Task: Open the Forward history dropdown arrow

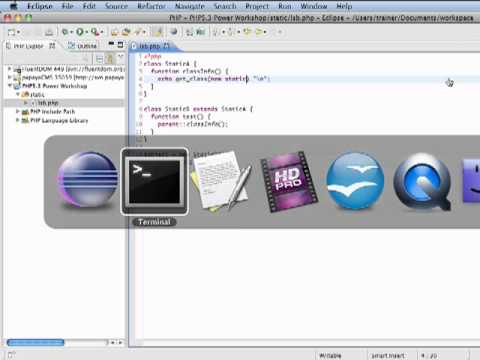Action: pos(265,32)
